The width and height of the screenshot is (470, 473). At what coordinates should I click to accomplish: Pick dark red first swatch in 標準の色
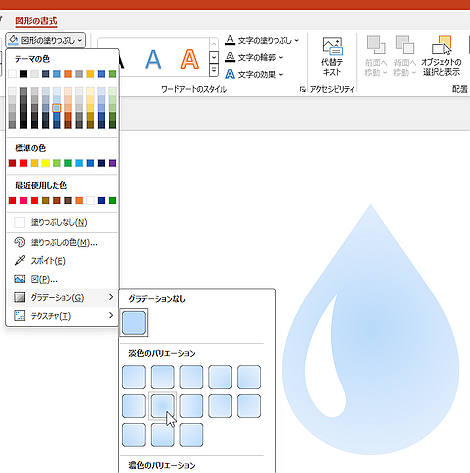tap(12, 163)
